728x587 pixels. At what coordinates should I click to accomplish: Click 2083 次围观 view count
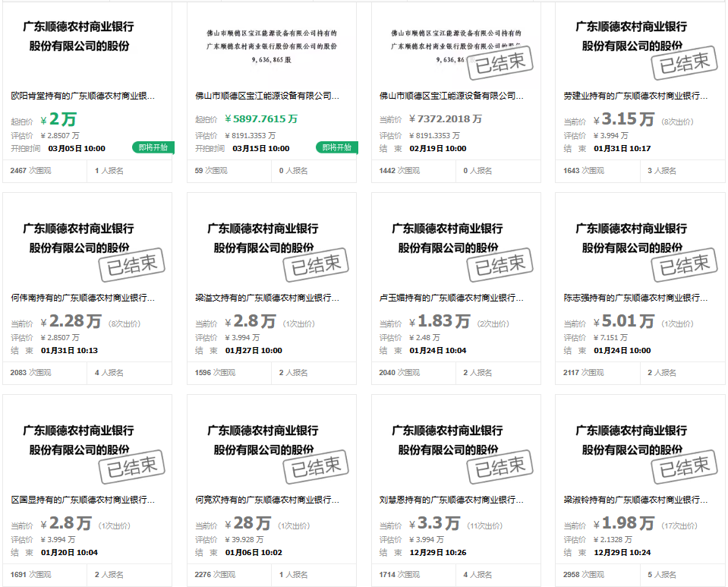30,373
